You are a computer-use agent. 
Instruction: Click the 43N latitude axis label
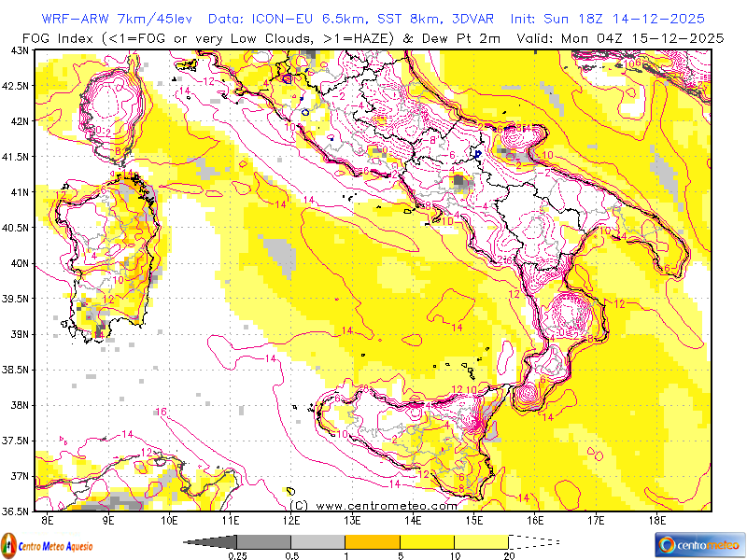tap(18, 49)
